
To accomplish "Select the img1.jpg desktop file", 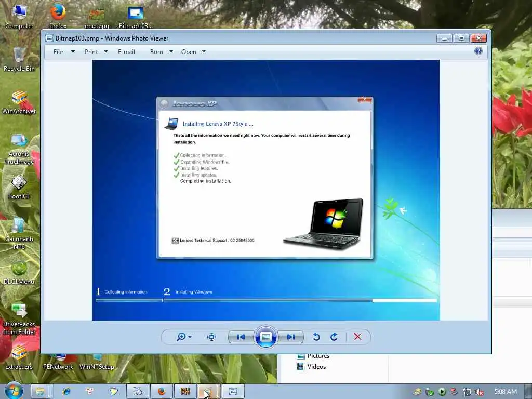I will 97,18.
